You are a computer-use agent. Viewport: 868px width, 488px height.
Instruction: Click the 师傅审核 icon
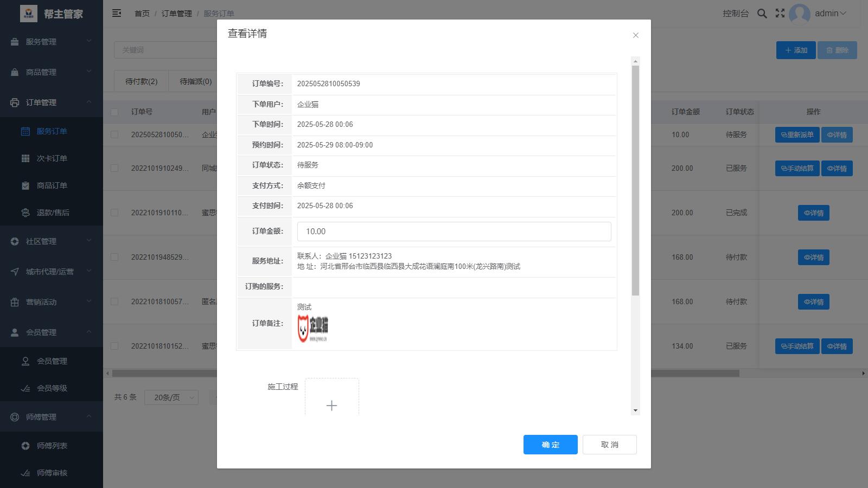click(25, 473)
